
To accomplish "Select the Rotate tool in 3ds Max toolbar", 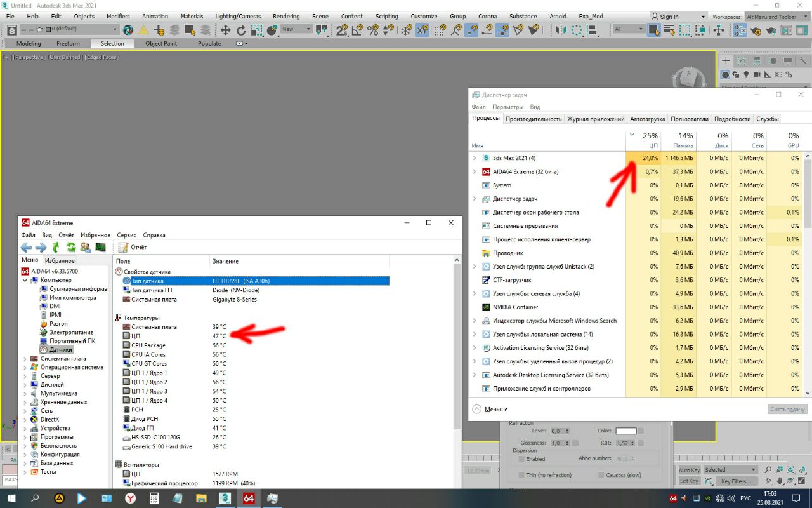I will coord(241,29).
